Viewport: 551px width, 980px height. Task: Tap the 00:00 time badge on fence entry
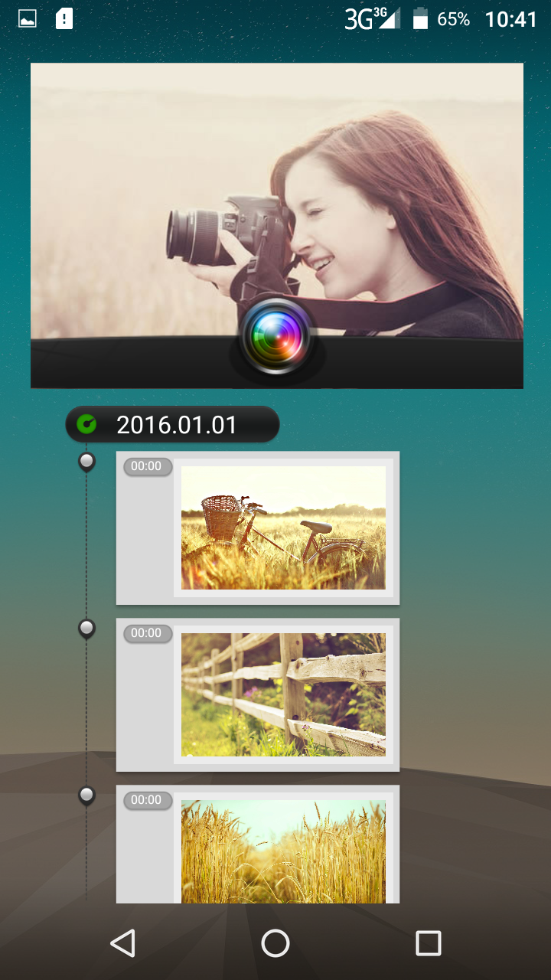[147, 633]
